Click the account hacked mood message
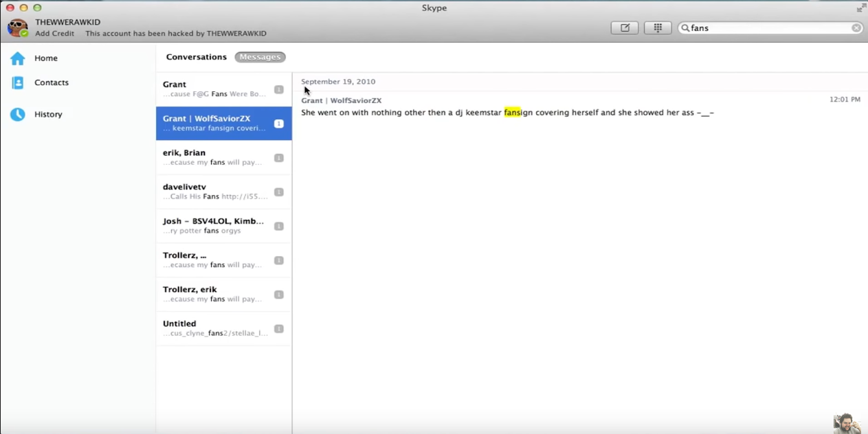 [x=176, y=33]
